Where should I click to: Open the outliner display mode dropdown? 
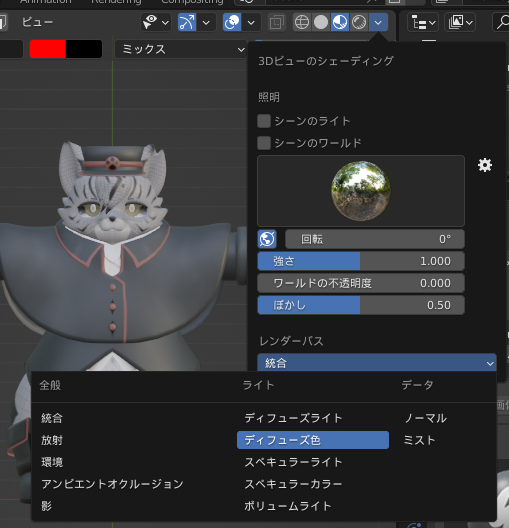[x=460, y=22]
